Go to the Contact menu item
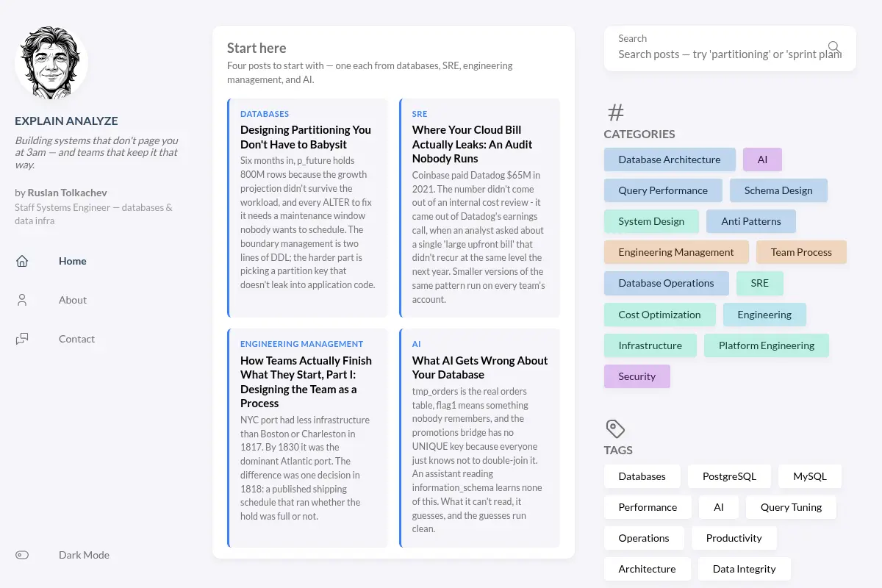The image size is (882, 588). tap(76, 339)
